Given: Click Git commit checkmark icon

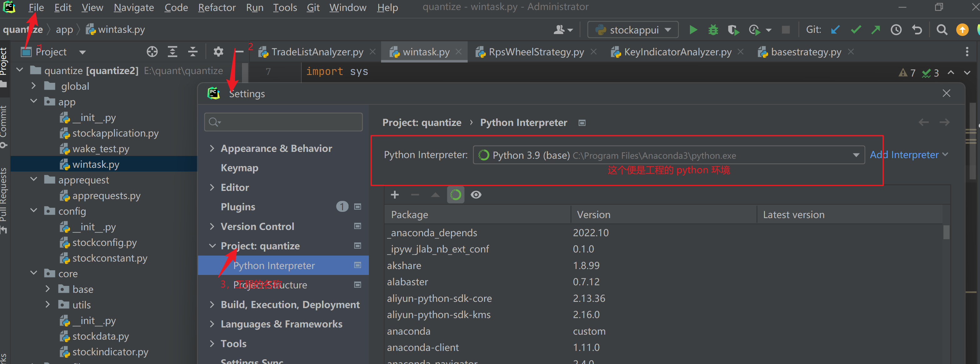Looking at the screenshot, I should pyautogui.click(x=856, y=30).
